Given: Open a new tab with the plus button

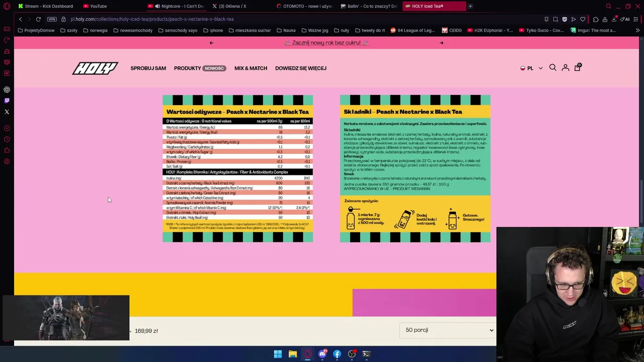Looking at the screenshot, I should 470,6.
